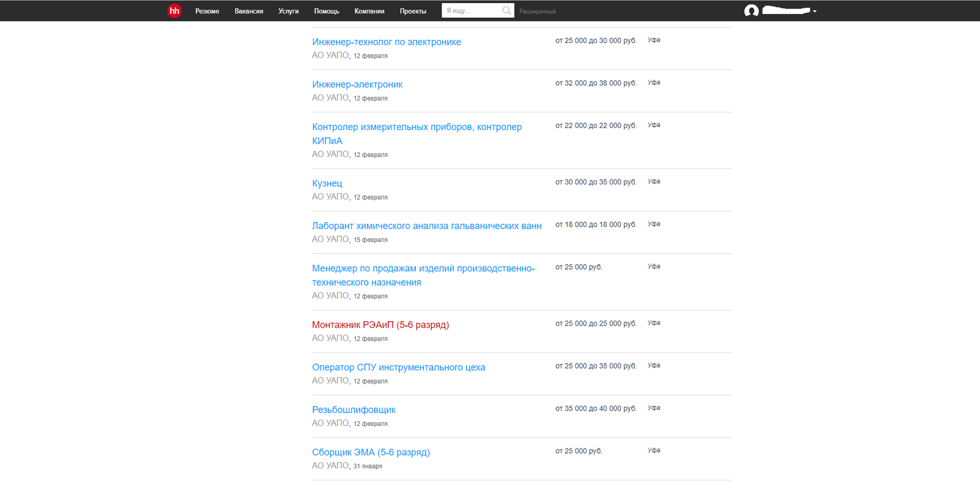Click salary 'от 25 000 до 35 000 руб.'
This screenshot has width=980, height=486.
(596, 366)
